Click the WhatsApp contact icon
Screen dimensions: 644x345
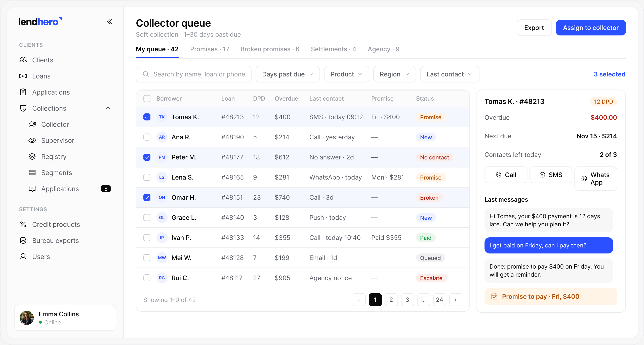tap(584, 179)
